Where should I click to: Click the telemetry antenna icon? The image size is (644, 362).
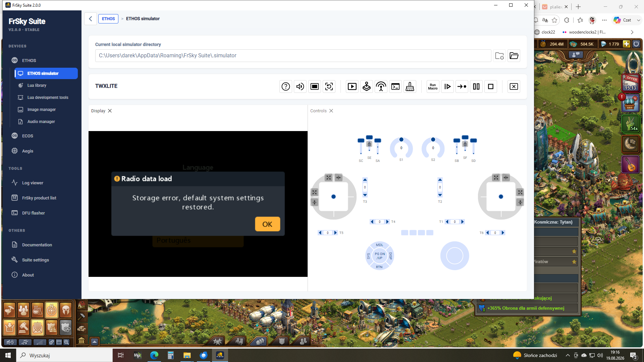381,86
